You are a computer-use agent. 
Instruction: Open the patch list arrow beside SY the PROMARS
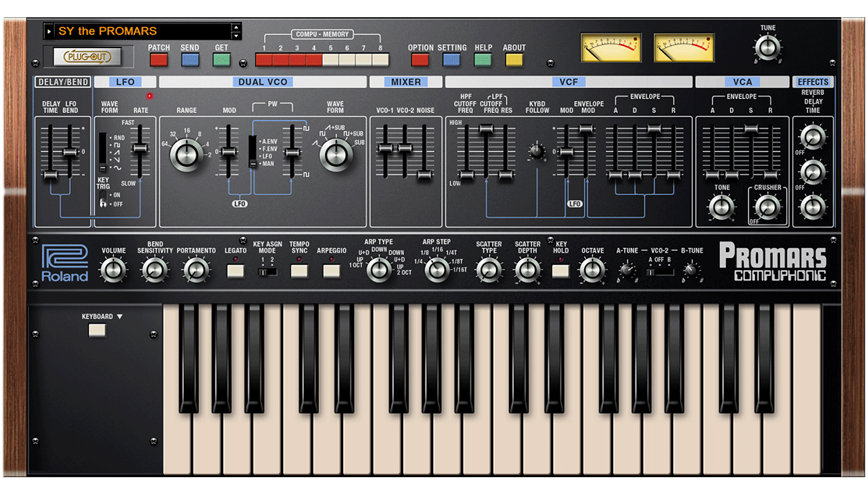pos(48,31)
